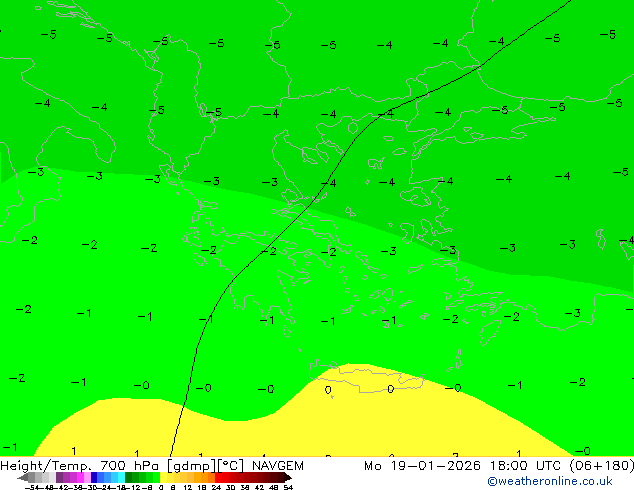The width and height of the screenshot is (634, 490).
Task: Click the '54' label under the colorbar
Action: tap(287, 488)
